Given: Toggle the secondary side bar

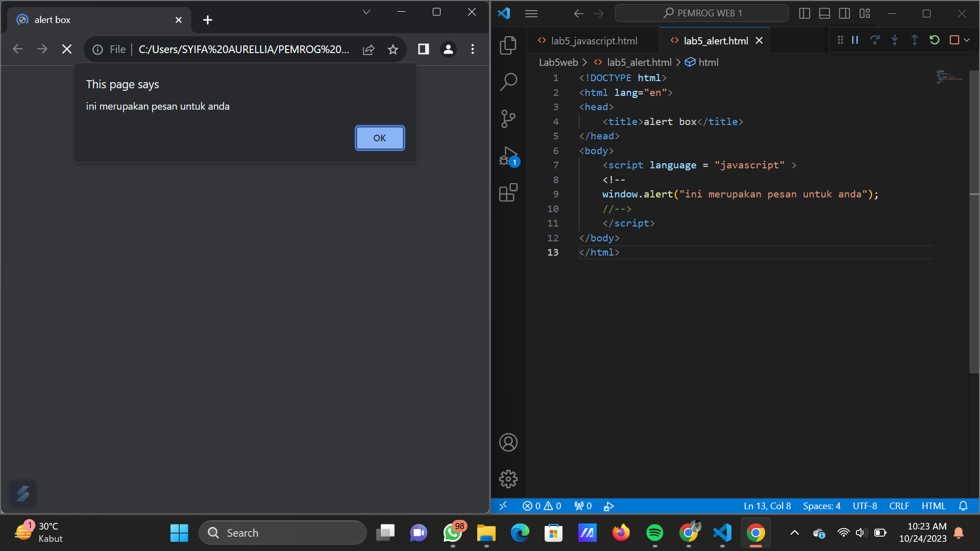Looking at the screenshot, I should click(x=845, y=13).
